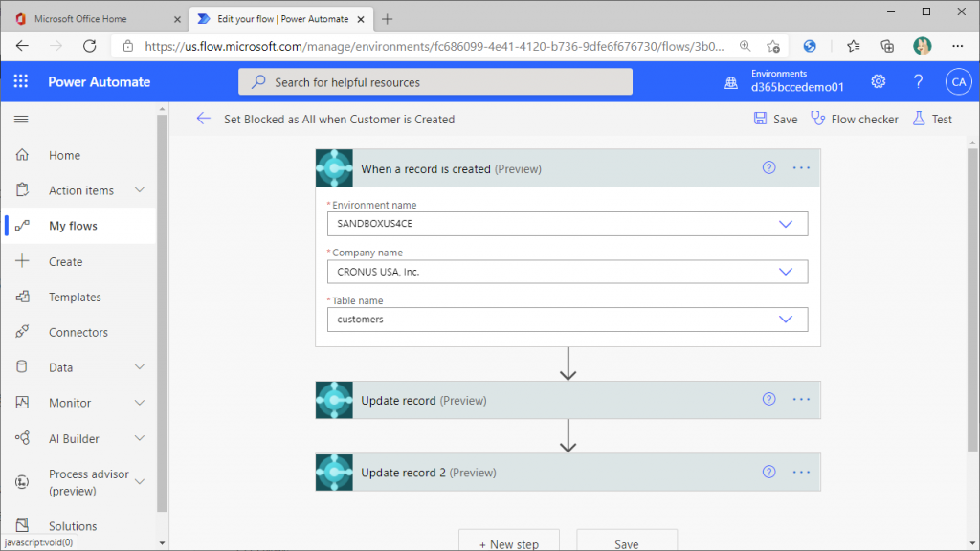This screenshot has height=551, width=980.
Task: Click the Search for helpful resources field
Action: tap(435, 82)
